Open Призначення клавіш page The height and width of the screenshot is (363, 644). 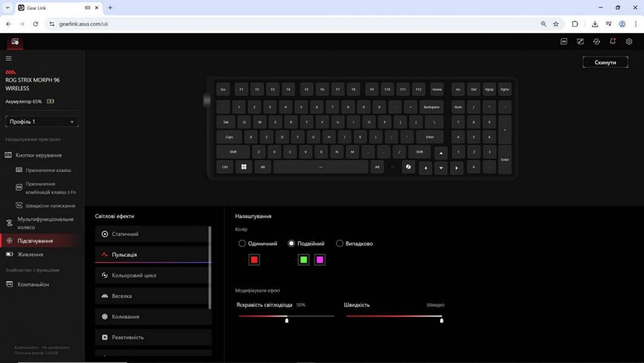pyautogui.click(x=48, y=170)
